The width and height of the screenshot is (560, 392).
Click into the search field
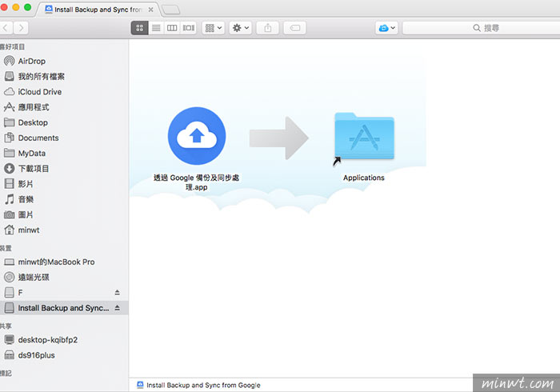tap(481, 28)
